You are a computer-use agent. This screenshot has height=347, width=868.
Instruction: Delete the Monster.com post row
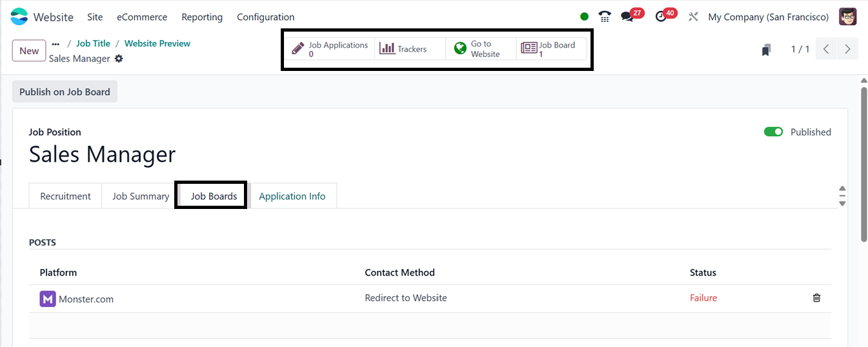(816, 298)
